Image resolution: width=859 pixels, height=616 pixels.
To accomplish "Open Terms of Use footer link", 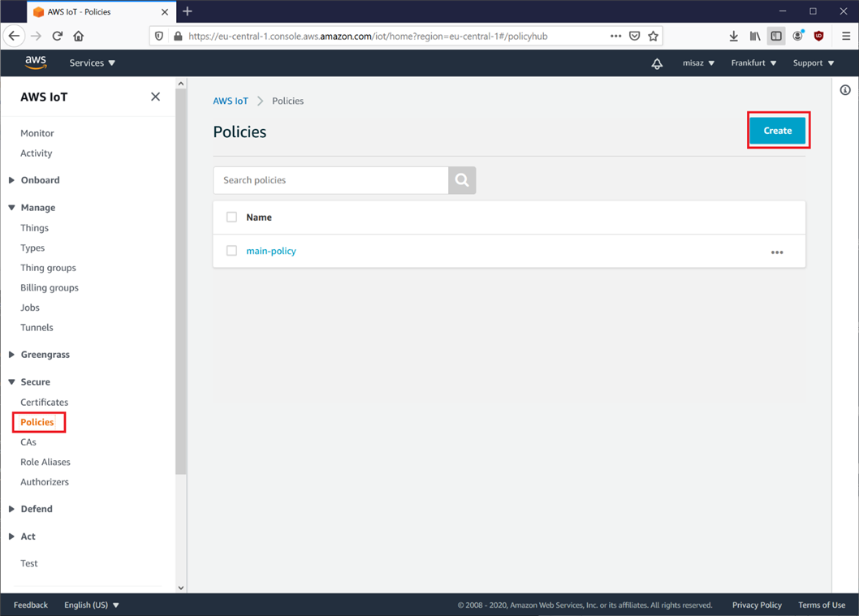I will (x=822, y=605).
